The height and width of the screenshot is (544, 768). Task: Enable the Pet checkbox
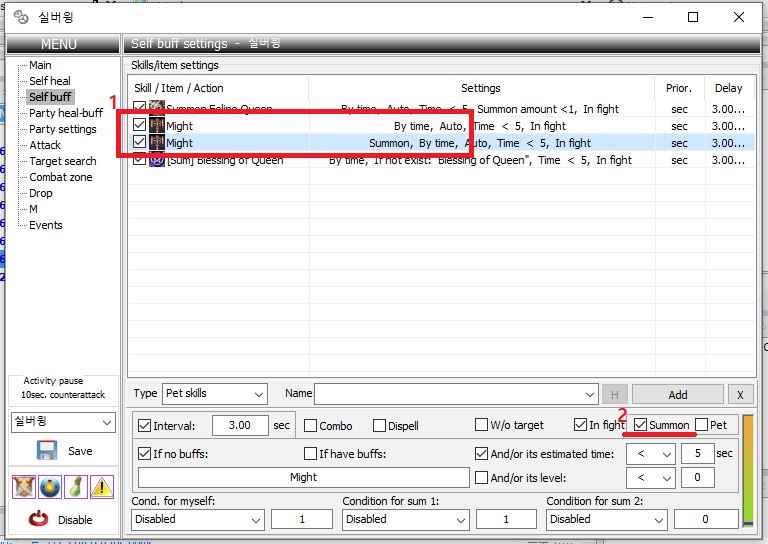click(x=701, y=425)
